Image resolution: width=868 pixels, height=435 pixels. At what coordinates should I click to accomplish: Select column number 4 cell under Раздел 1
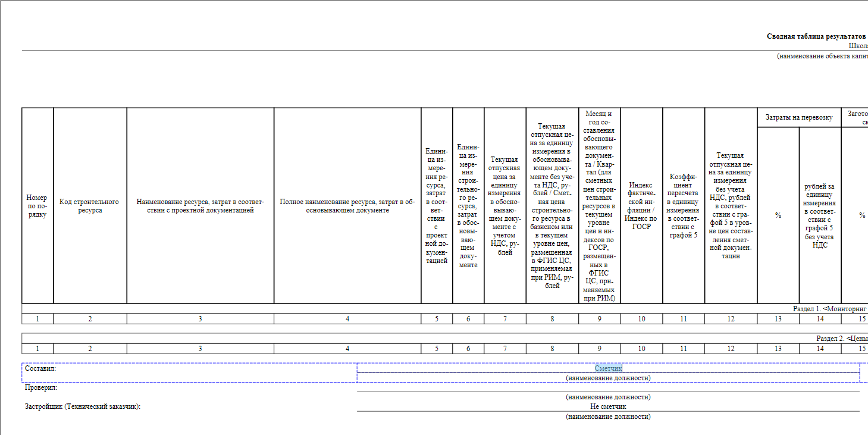coord(347,319)
